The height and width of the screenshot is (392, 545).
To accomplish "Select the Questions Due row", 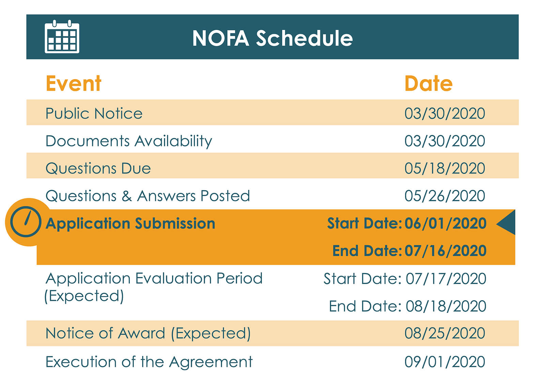I will pyautogui.click(x=272, y=166).
